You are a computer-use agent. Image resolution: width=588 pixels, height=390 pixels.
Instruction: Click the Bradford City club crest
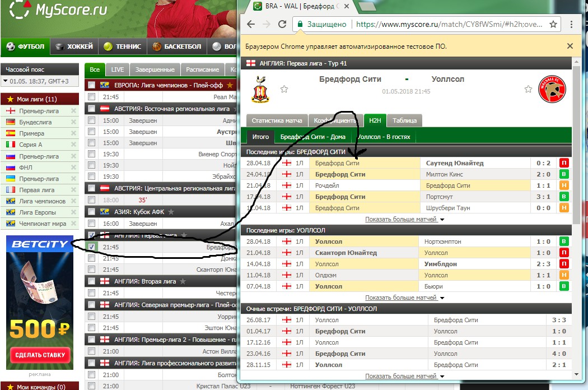point(260,89)
